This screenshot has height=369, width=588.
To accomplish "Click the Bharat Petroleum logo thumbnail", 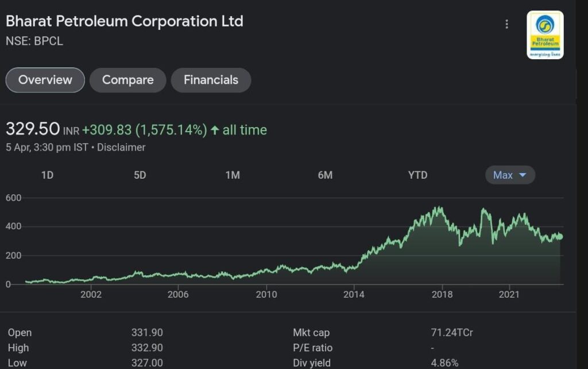I will tap(545, 35).
